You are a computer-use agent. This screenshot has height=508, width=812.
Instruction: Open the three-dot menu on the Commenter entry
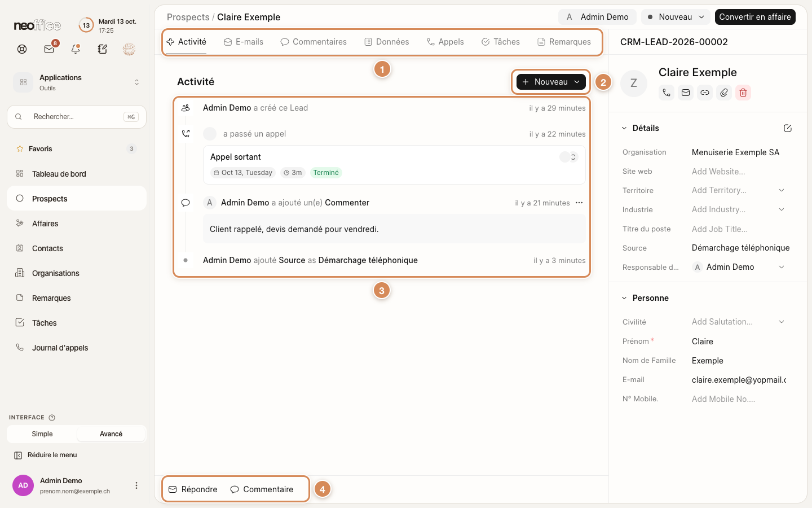point(579,203)
